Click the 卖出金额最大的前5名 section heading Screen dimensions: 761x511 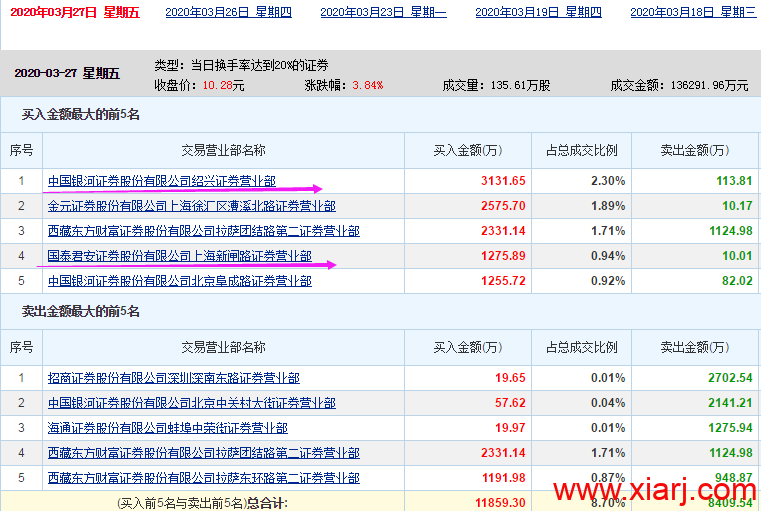click(x=80, y=311)
